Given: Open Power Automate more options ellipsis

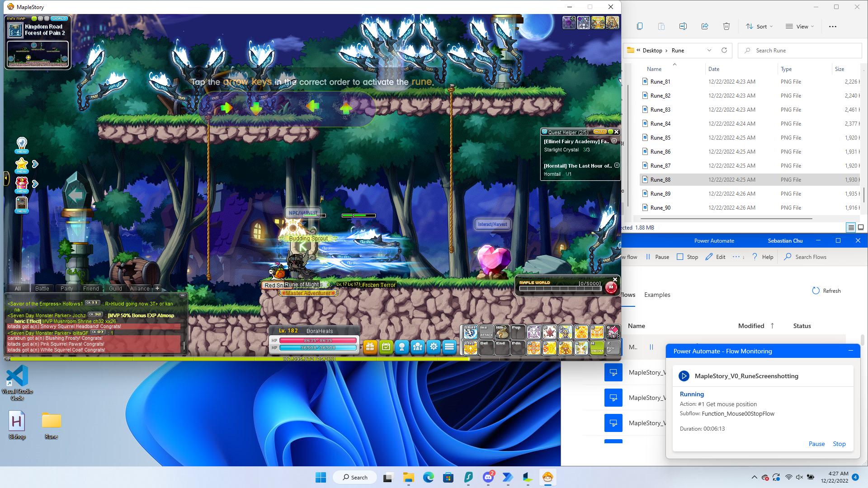Looking at the screenshot, I should tap(736, 257).
